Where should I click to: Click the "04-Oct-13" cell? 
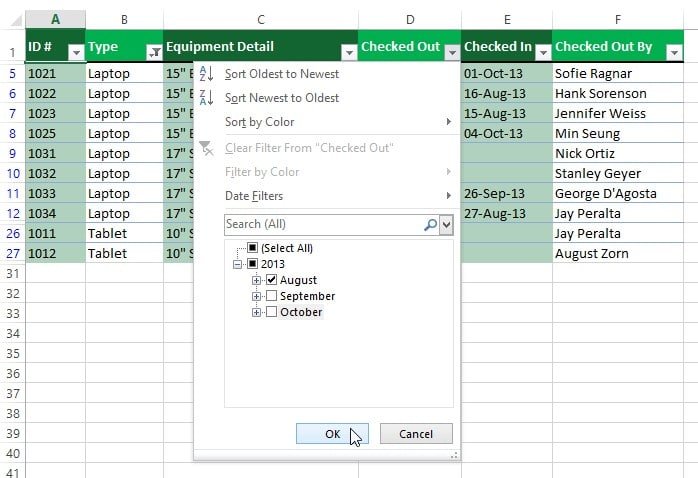point(507,134)
